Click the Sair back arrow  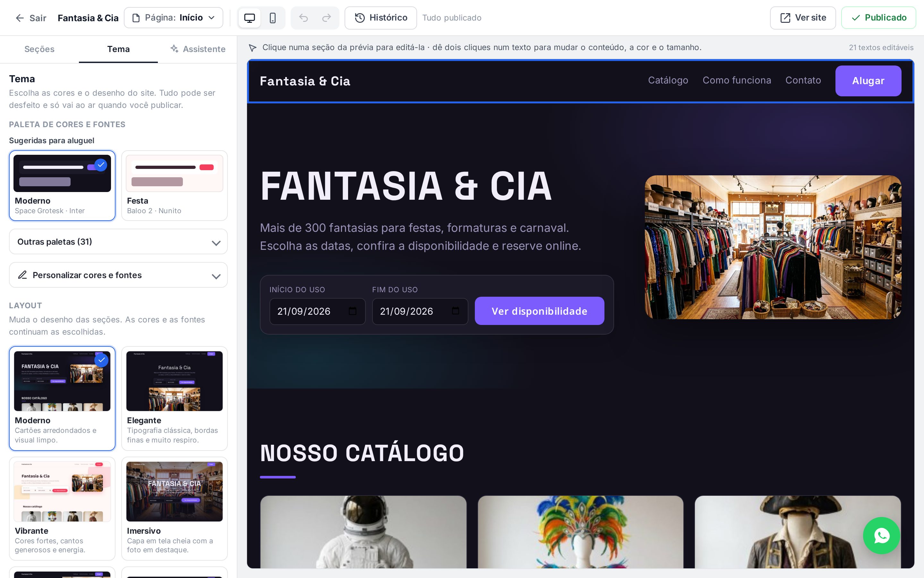[x=20, y=18]
